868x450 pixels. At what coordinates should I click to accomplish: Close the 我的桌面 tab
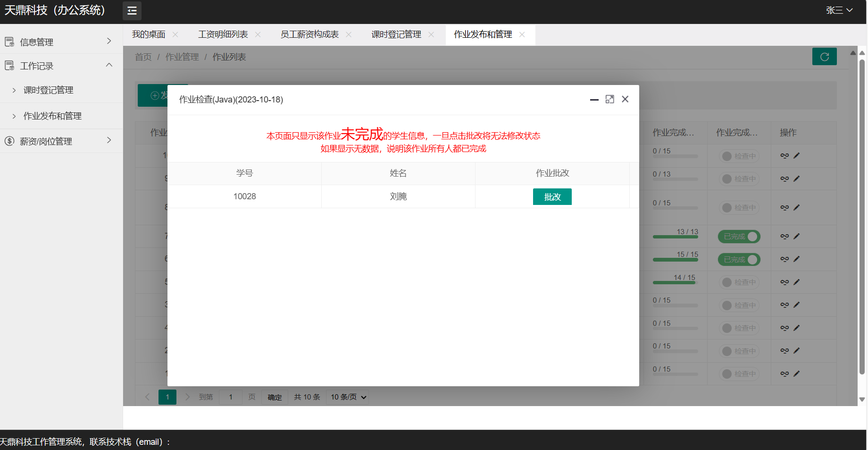(175, 34)
